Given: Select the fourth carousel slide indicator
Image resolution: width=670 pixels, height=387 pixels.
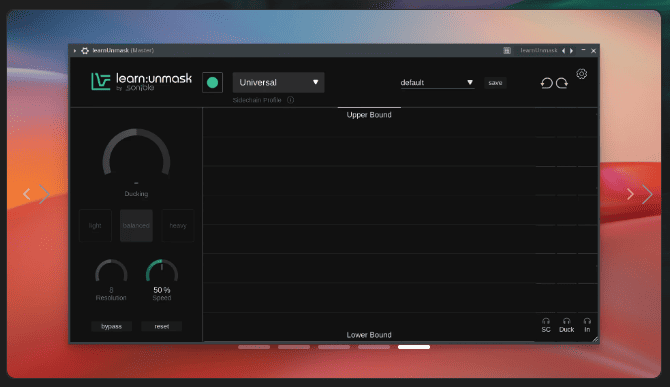Looking at the screenshot, I should [x=374, y=347].
